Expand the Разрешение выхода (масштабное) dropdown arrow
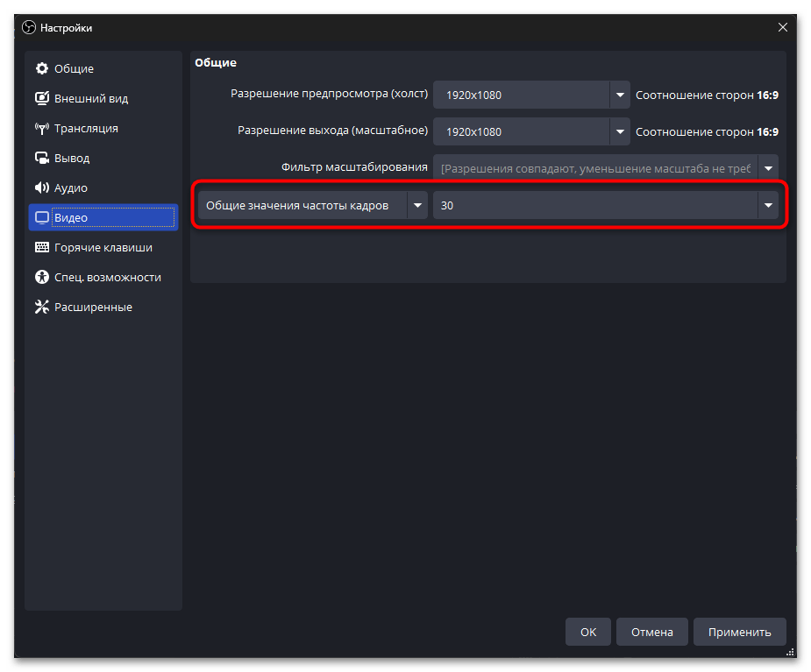Image resolution: width=811 pixels, height=672 pixels. pos(620,131)
